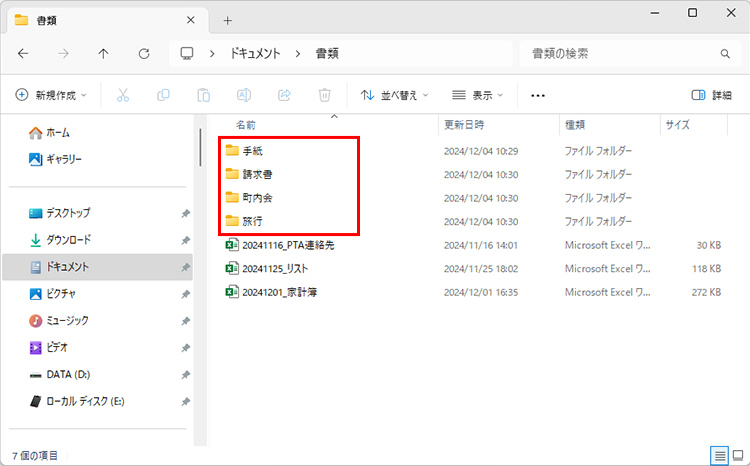This screenshot has height=466, width=750.
Task: Add a new tab with plus button
Action: (x=228, y=20)
